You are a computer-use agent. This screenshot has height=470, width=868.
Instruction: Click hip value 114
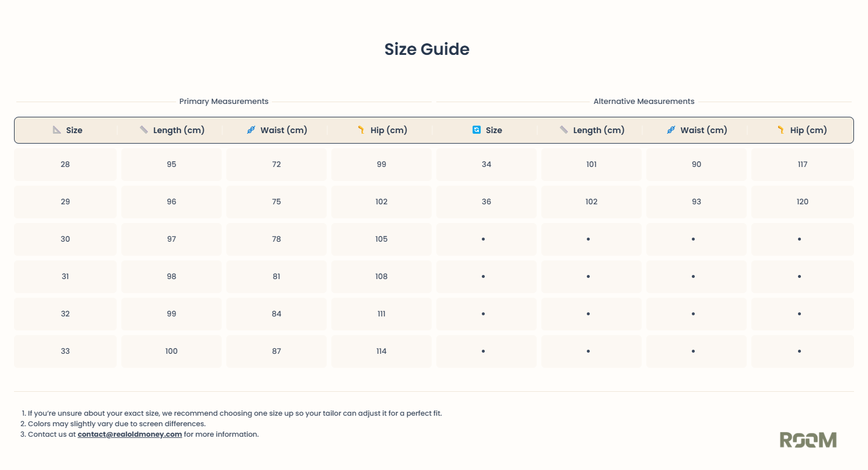[x=381, y=351]
